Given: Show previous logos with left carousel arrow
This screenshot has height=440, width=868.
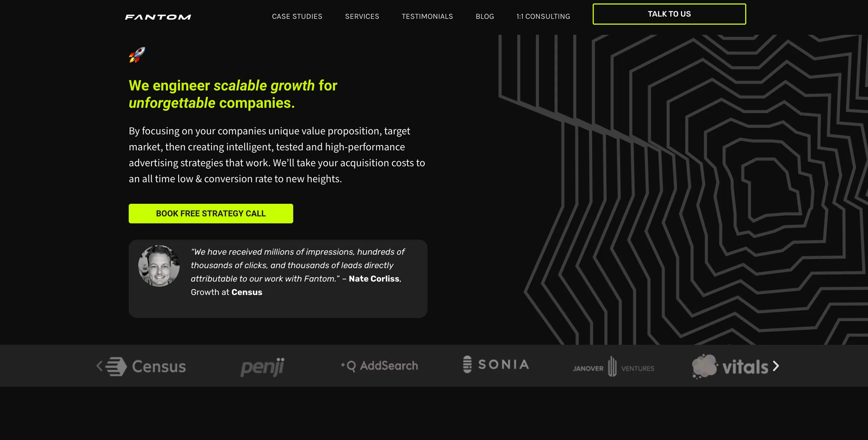Looking at the screenshot, I should 99,366.
